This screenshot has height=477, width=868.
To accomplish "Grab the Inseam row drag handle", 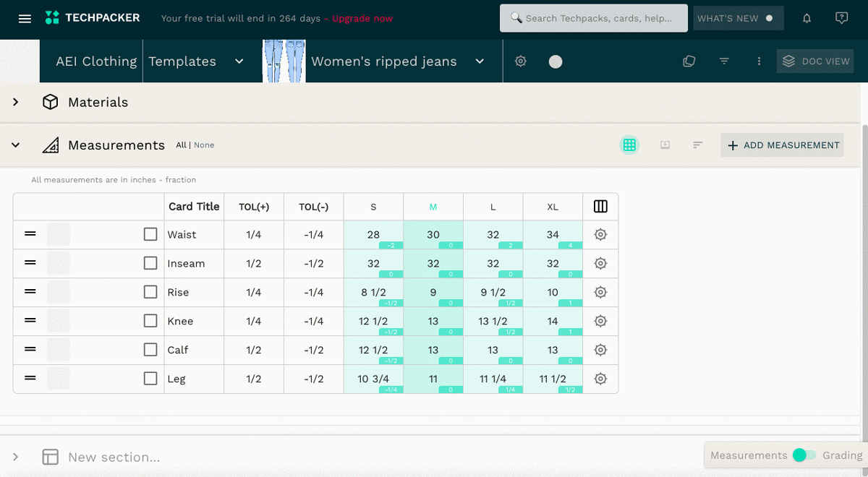I will (x=30, y=263).
